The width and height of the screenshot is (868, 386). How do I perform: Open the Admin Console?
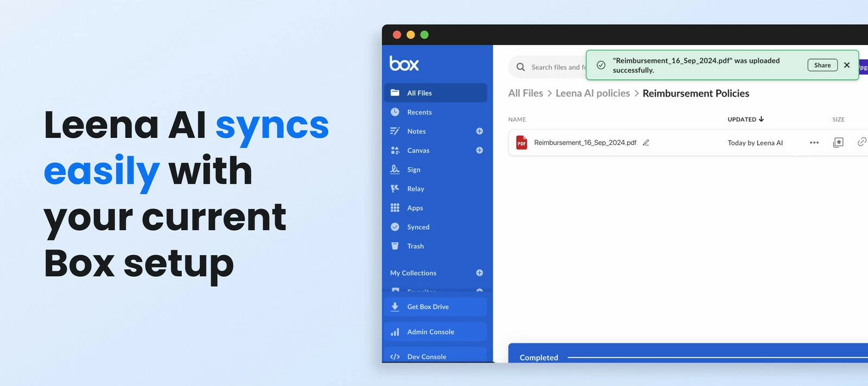coord(436,332)
